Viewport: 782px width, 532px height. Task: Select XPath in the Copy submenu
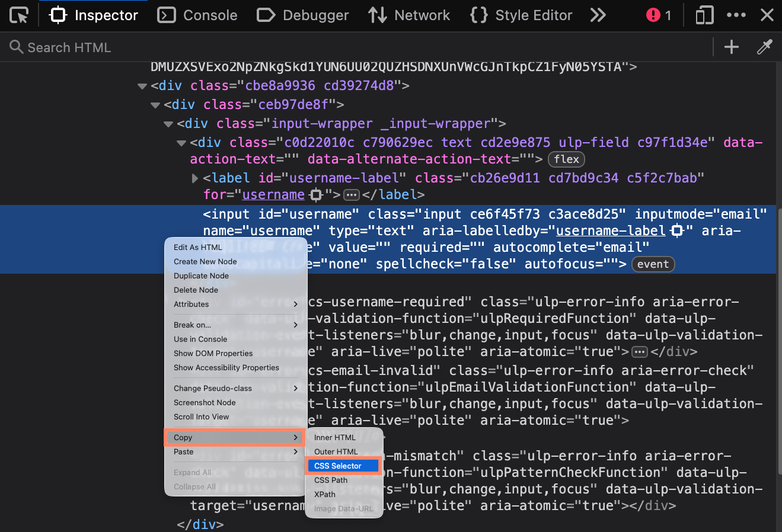click(x=325, y=495)
